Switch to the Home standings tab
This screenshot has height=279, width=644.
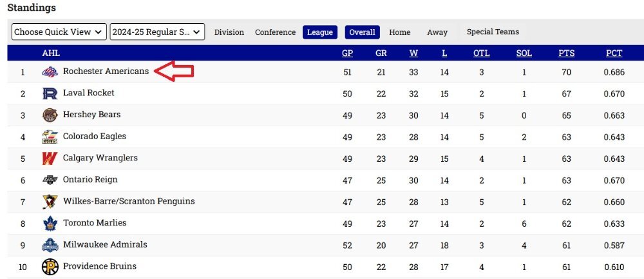[400, 32]
